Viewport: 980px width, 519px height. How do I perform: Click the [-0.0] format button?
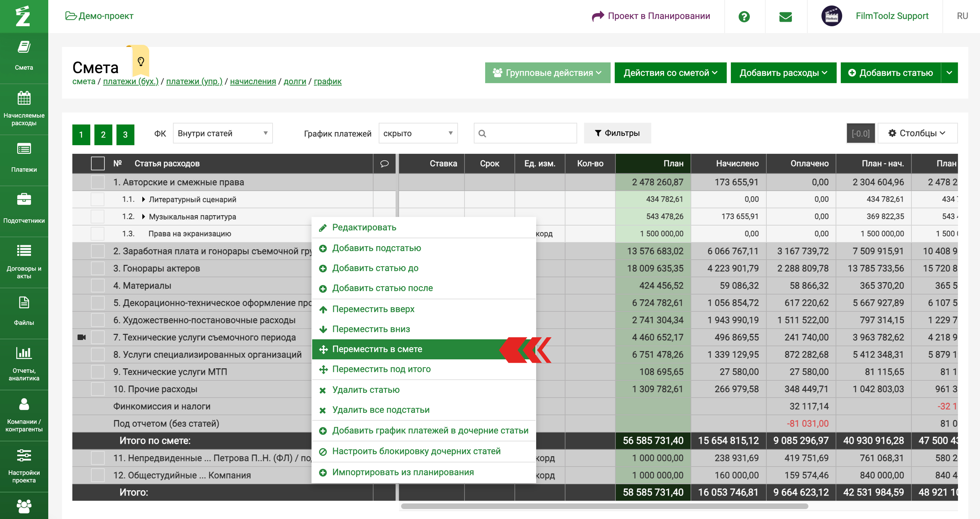coord(860,133)
